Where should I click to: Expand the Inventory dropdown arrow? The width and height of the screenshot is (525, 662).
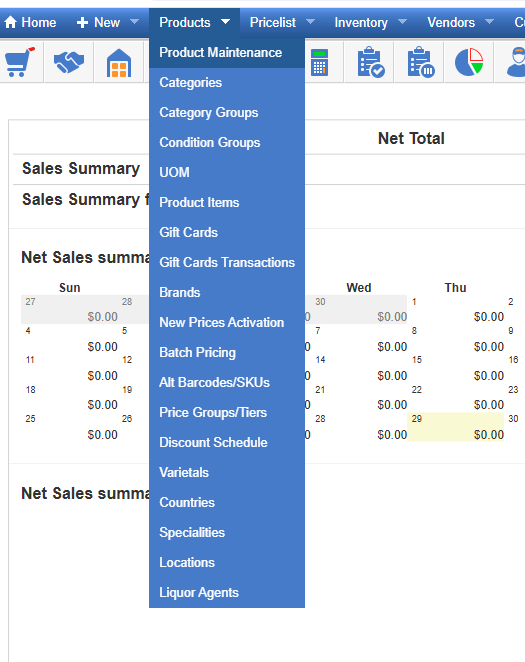(x=402, y=21)
